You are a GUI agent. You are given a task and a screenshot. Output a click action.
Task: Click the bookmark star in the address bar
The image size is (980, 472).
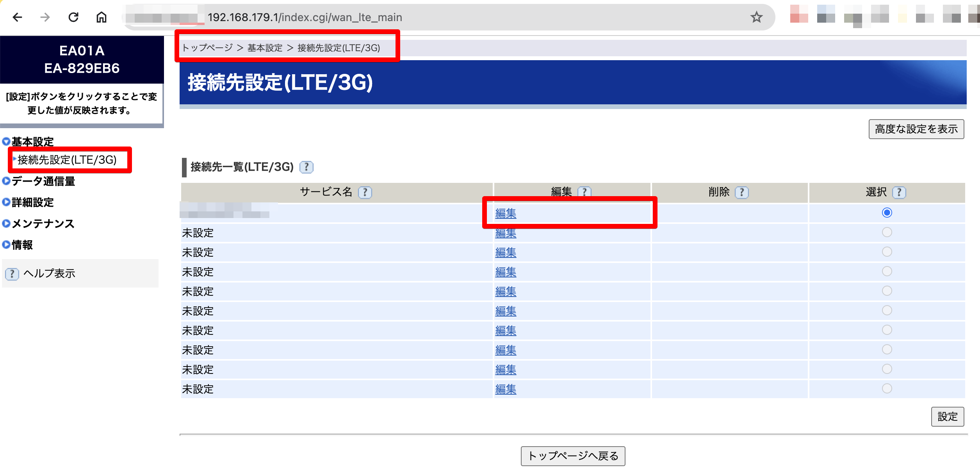[x=757, y=17]
